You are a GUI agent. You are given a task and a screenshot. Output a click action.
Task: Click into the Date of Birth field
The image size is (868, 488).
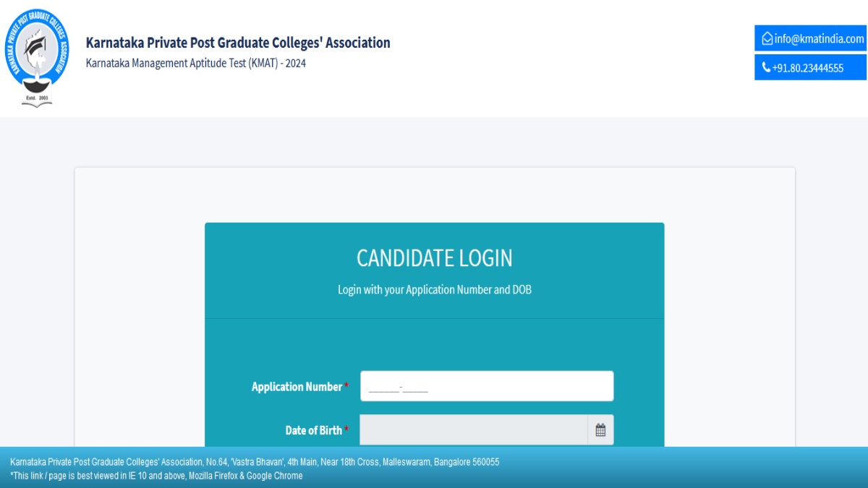click(474, 430)
